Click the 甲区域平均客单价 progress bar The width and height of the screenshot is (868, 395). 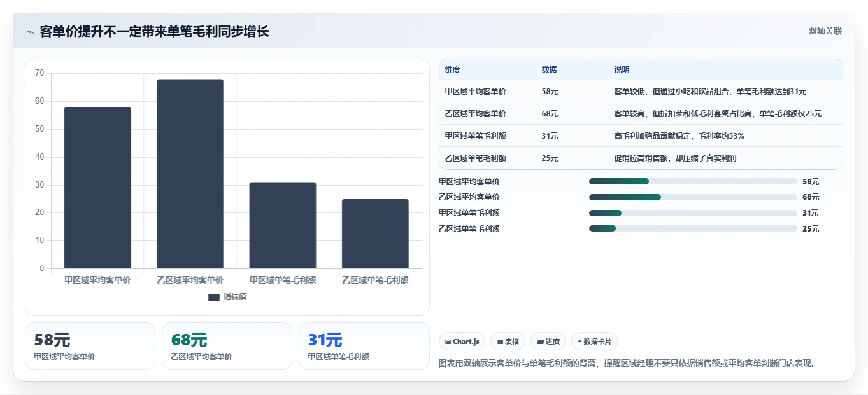(693, 181)
